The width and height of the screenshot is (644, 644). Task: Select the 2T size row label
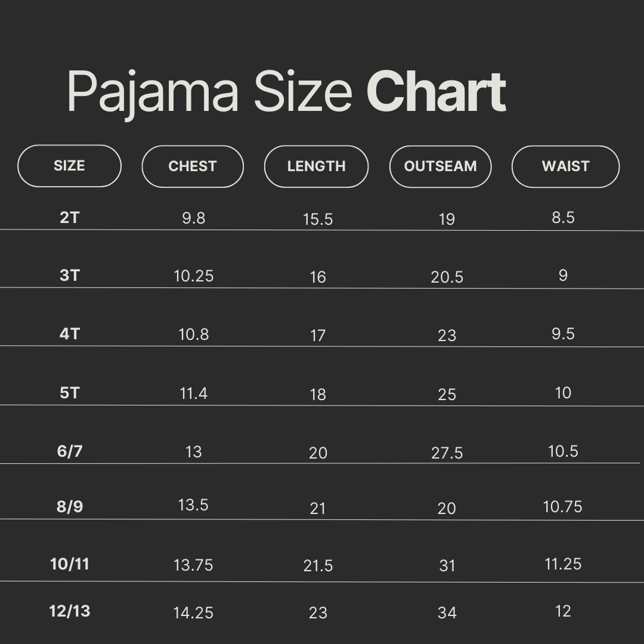click(x=69, y=217)
